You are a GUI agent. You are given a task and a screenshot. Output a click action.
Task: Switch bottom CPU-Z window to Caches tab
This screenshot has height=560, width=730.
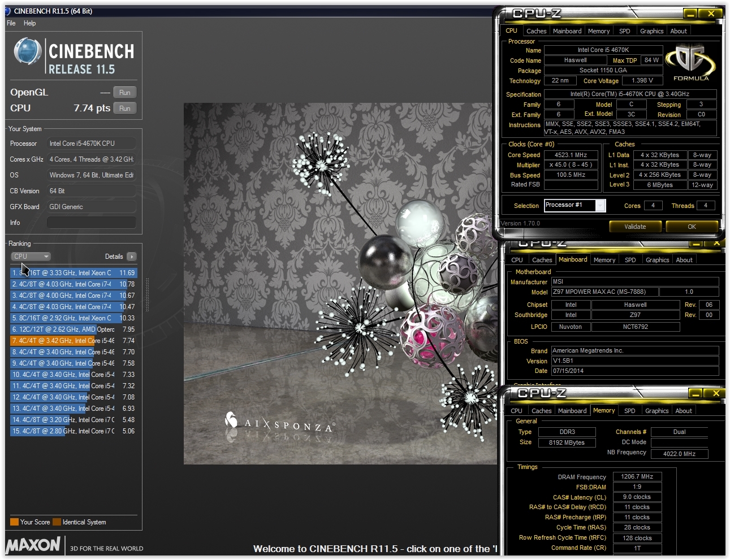pos(541,411)
